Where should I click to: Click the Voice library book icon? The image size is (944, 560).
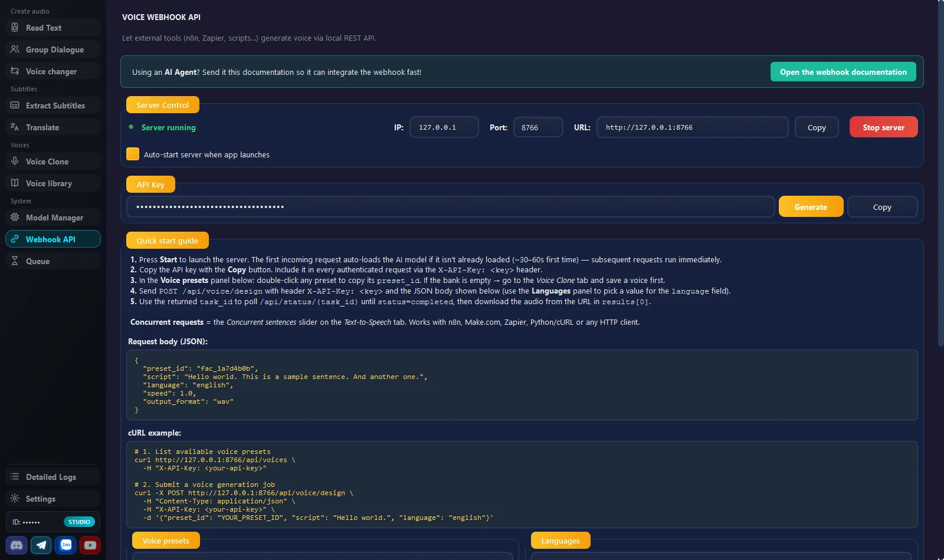click(x=15, y=183)
